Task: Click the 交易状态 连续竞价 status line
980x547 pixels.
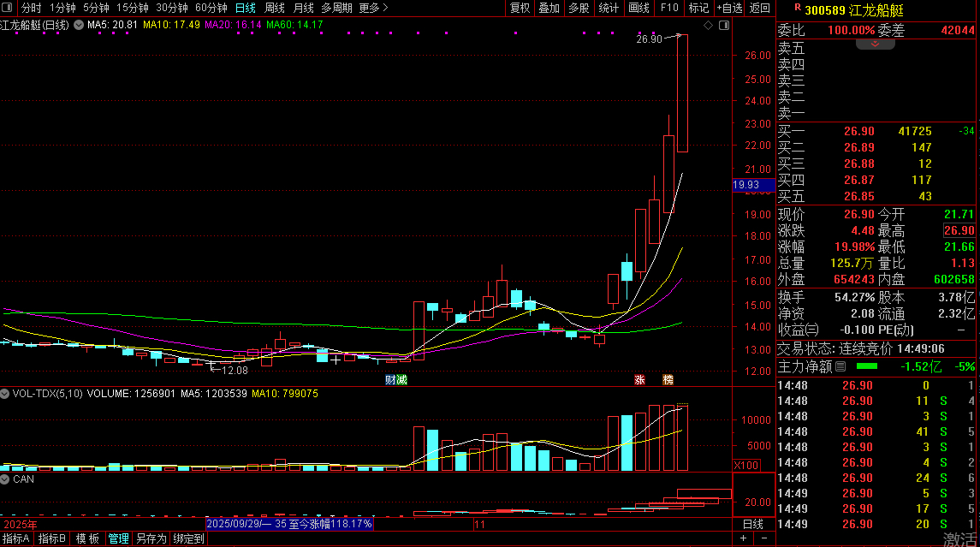Action: [x=861, y=348]
